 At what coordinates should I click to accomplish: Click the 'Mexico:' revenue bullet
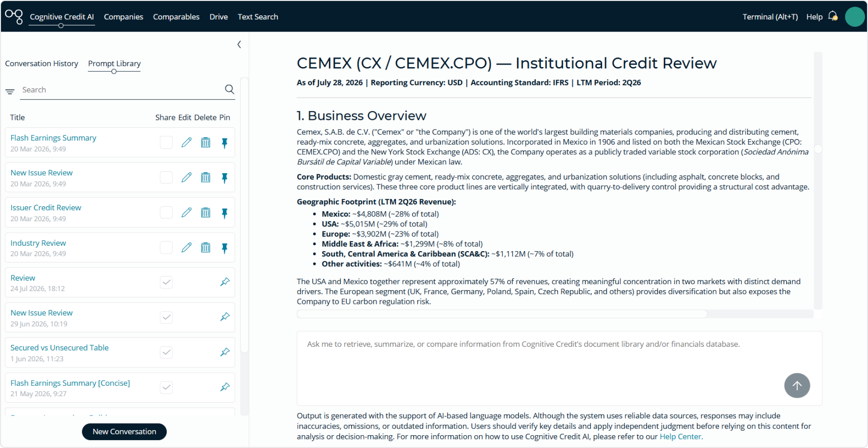coord(380,214)
